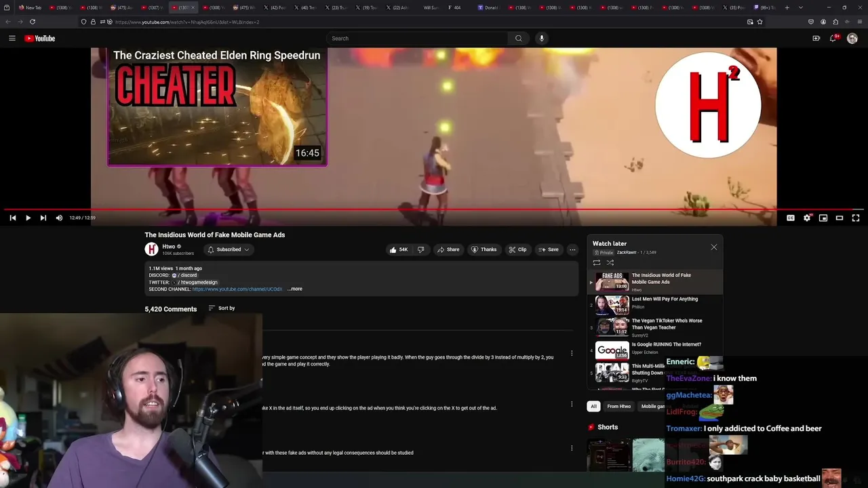Bookmark this page with the star icon
Viewport: 868px width, 488px height.
(x=759, y=22)
